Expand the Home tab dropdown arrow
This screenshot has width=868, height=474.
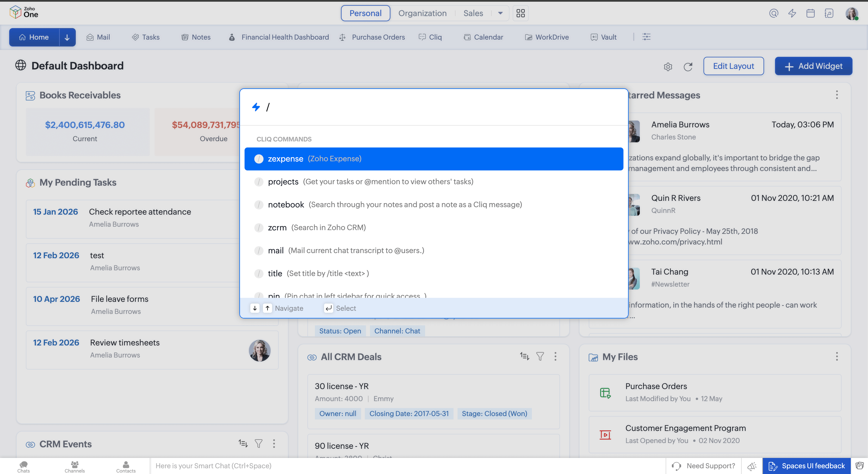(67, 37)
